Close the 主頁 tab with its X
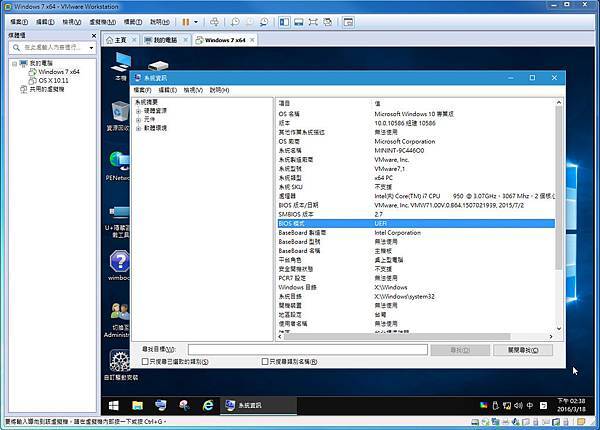The width and height of the screenshot is (600, 430). coord(134,40)
